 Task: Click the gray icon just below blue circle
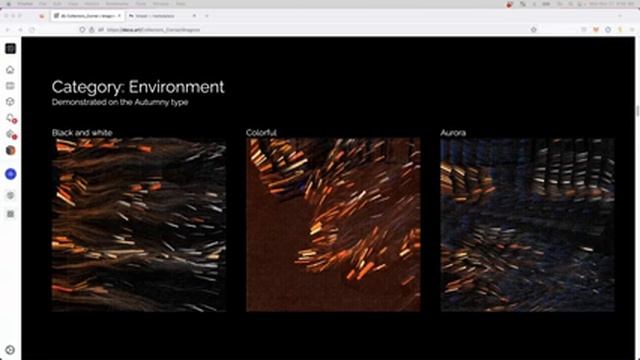[11, 196]
